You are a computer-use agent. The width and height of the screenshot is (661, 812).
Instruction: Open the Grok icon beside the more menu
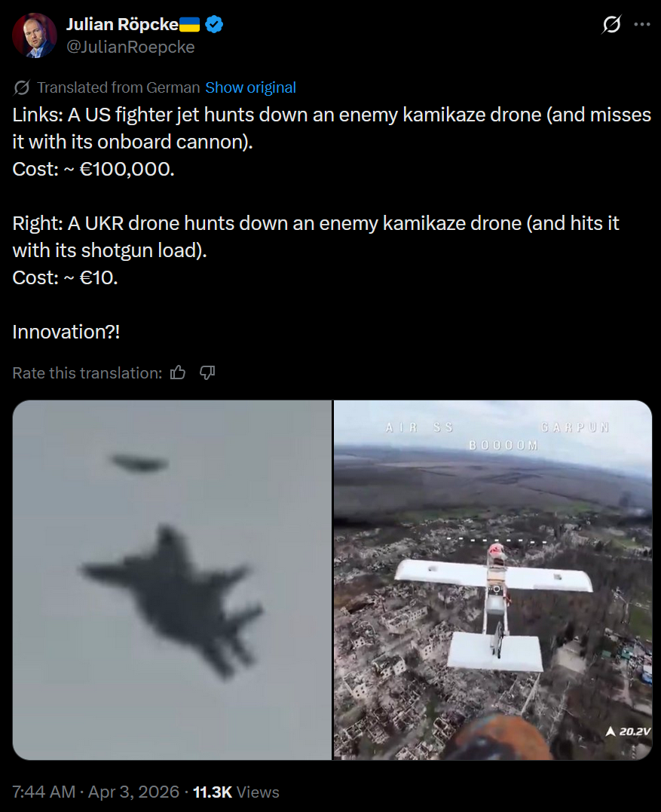point(611,24)
